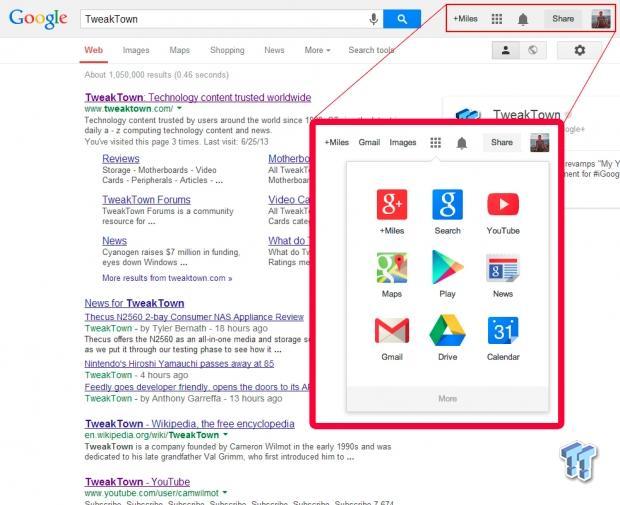Open Feedly goes developer friendly article

click(x=197, y=387)
